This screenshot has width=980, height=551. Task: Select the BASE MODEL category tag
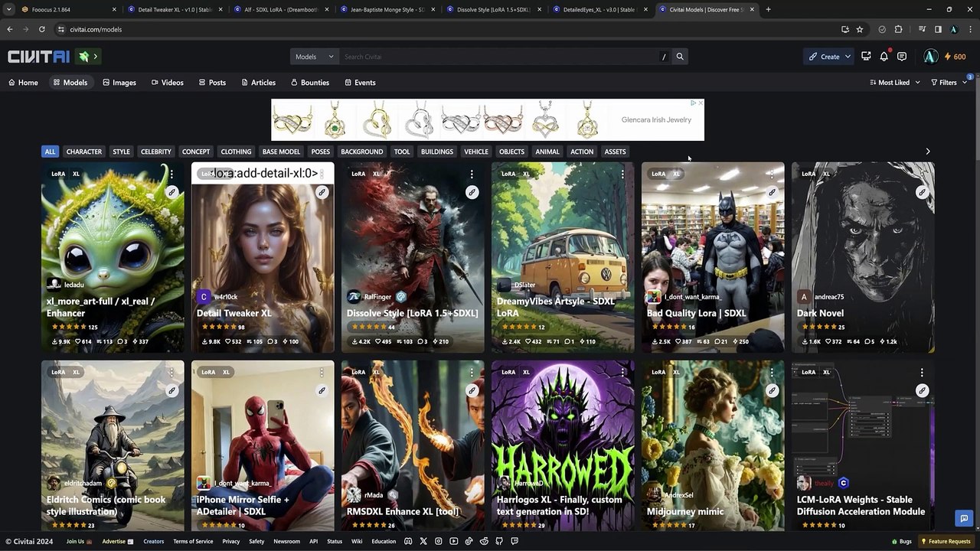[x=281, y=152]
